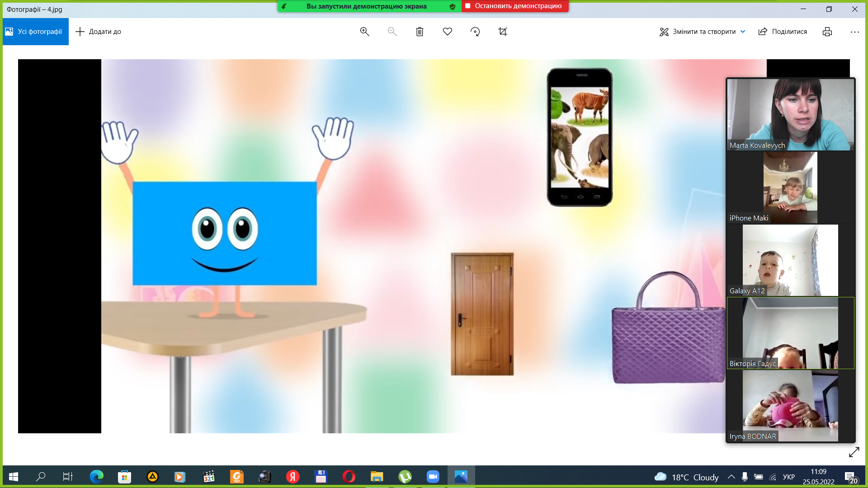This screenshot has height=488, width=868.
Task: Click the Wi-Fi network tray icon
Action: [773, 477]
